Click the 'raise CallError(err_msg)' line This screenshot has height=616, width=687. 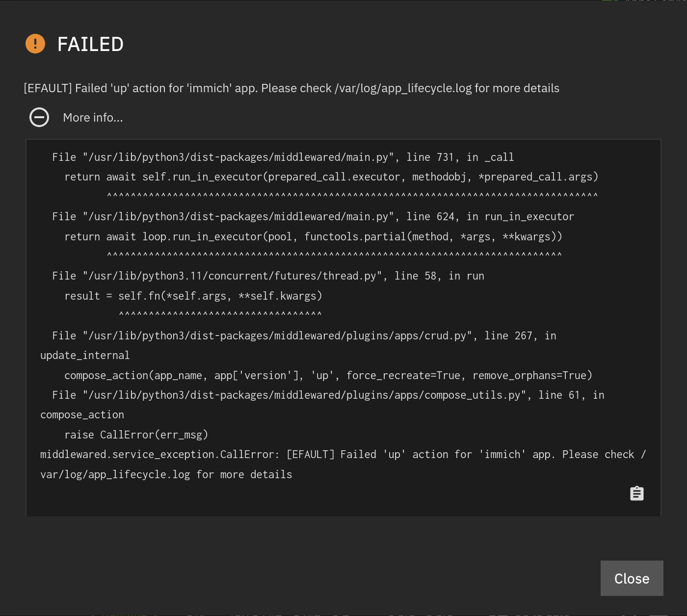pyautogui.click(x=136, y=435)
